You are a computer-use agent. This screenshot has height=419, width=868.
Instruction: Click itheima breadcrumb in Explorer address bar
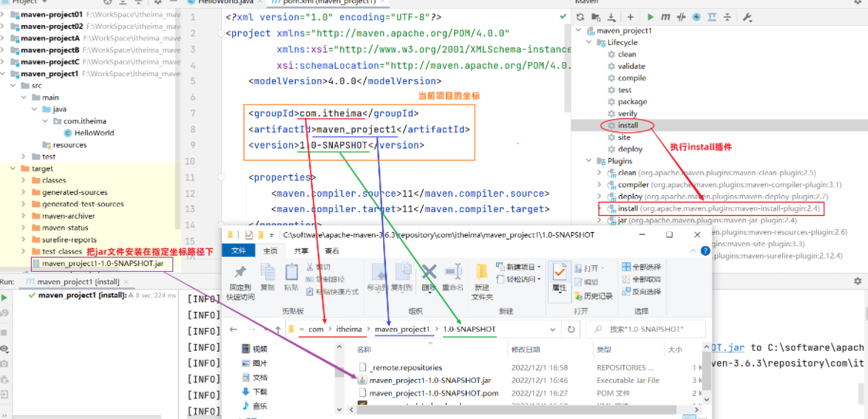point(349,330)
